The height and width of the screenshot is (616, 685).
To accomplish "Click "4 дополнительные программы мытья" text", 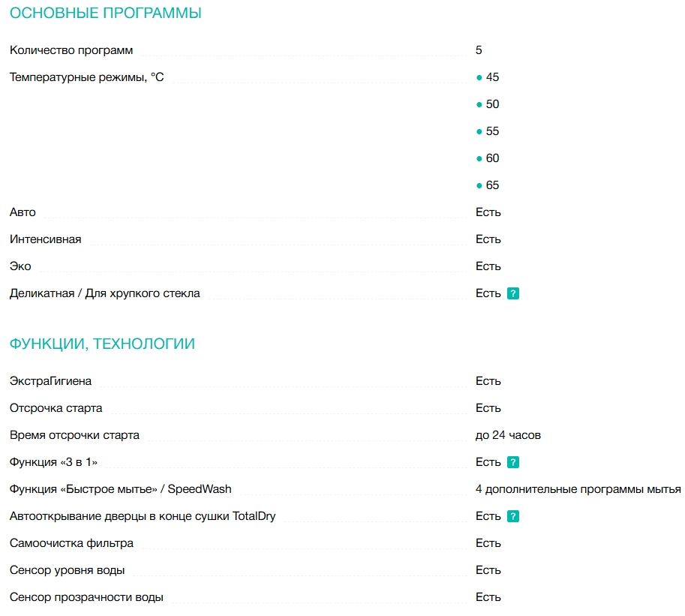I will click(x=578, y=489).
